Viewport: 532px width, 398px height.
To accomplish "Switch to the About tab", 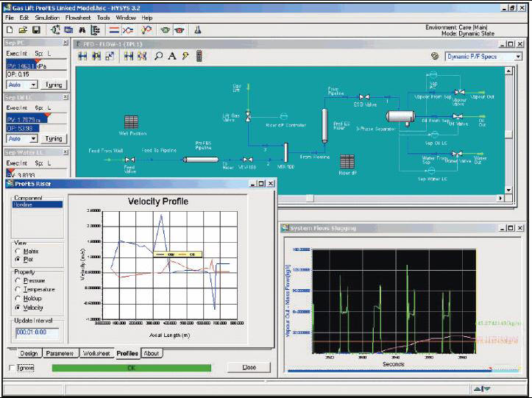I will tap(152, 353).
